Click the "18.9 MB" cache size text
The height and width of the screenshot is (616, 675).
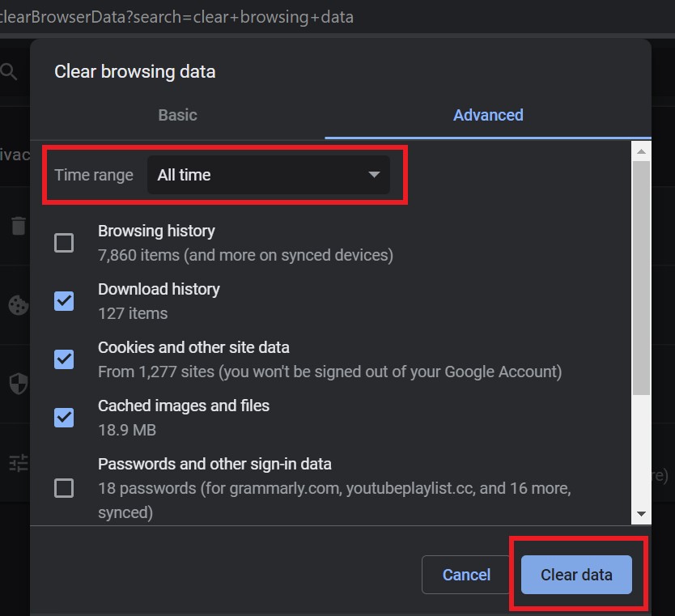point(127,430)
